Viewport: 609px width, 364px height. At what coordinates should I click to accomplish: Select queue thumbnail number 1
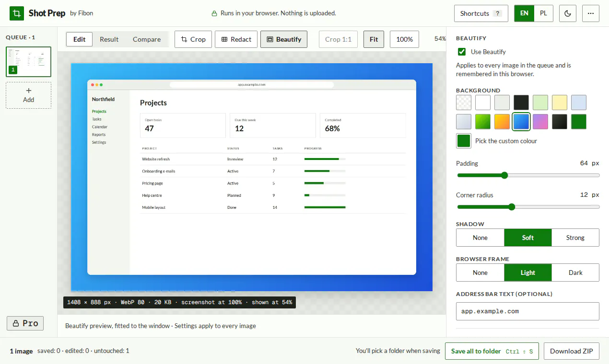(x=29, y=62)
